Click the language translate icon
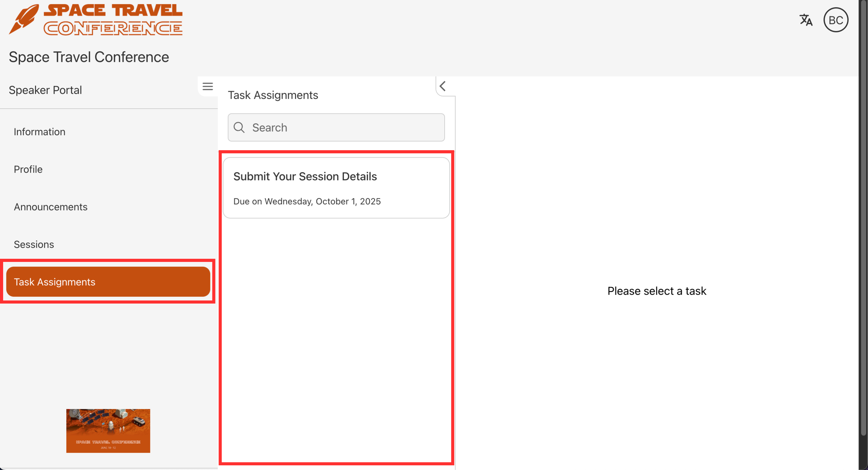868x470 pixels. tap(806, 20)
